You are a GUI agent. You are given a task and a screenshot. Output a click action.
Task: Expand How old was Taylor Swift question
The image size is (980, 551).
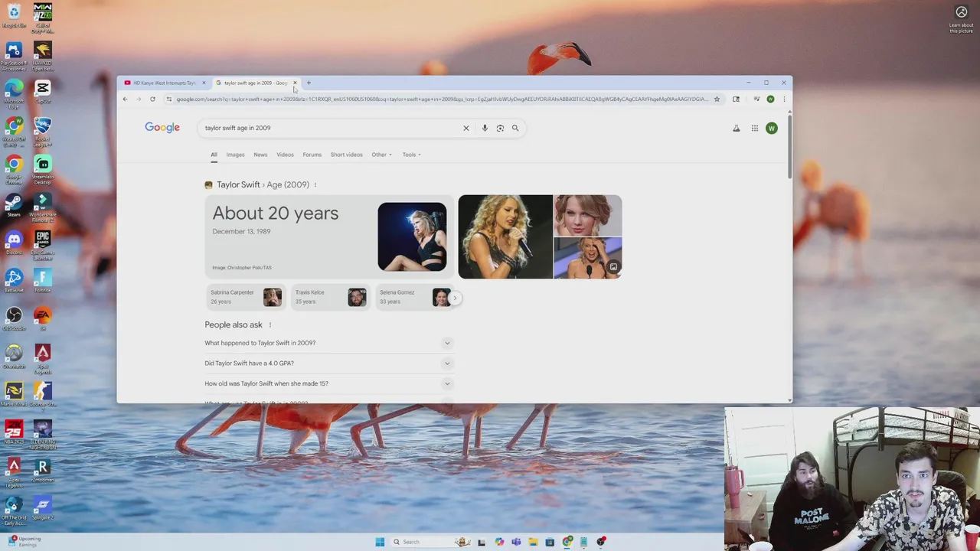[x=328, y=383]
